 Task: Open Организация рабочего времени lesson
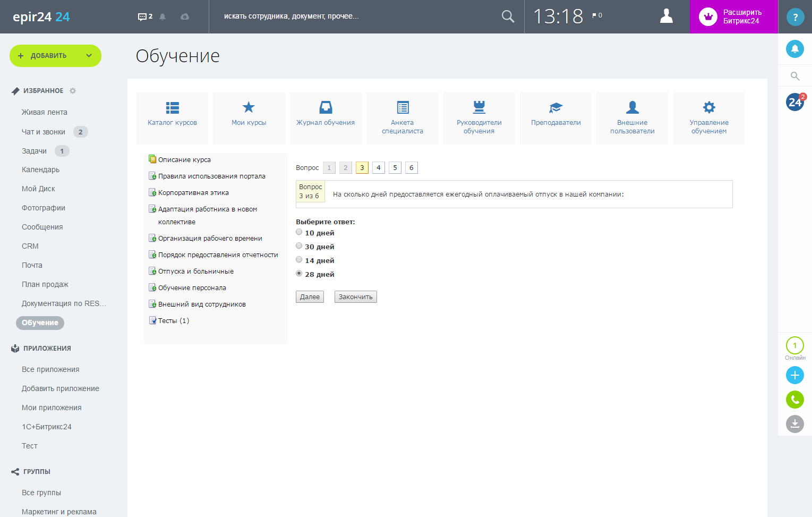210,238
